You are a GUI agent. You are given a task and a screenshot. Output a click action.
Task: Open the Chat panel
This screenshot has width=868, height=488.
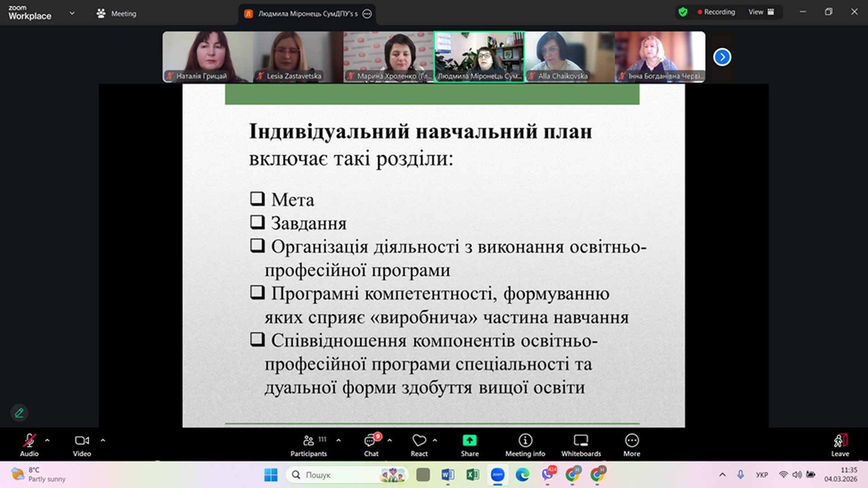(x=371, y=445)
